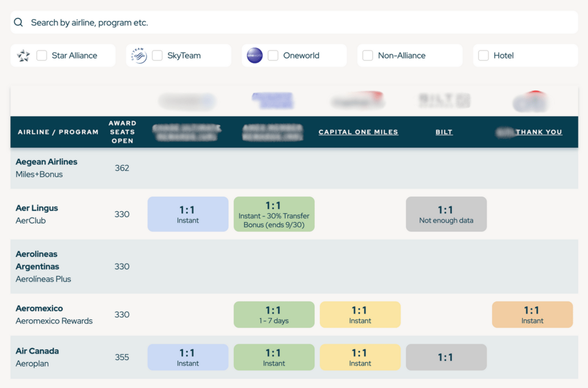
Task: Check the Star Alliance filter checkbox
Action: point(42,55)
